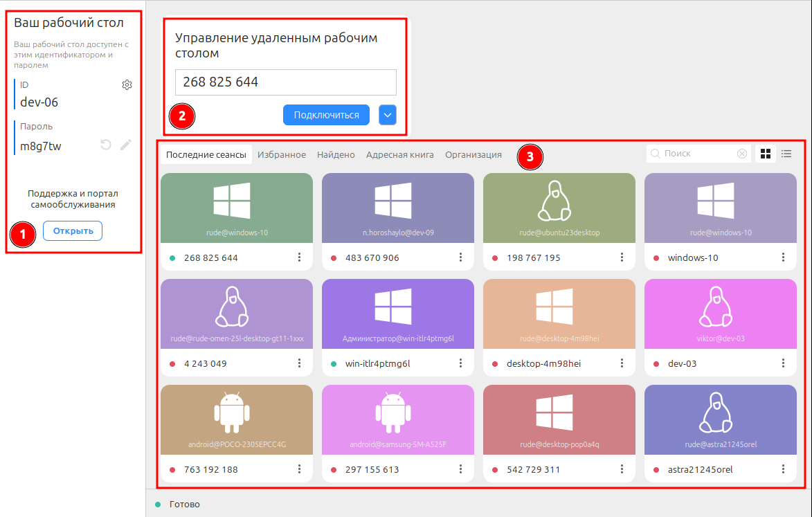Select rude@ubuntu23desktop Linux thumbnail
812x517 pixels.
coord(559,208)
